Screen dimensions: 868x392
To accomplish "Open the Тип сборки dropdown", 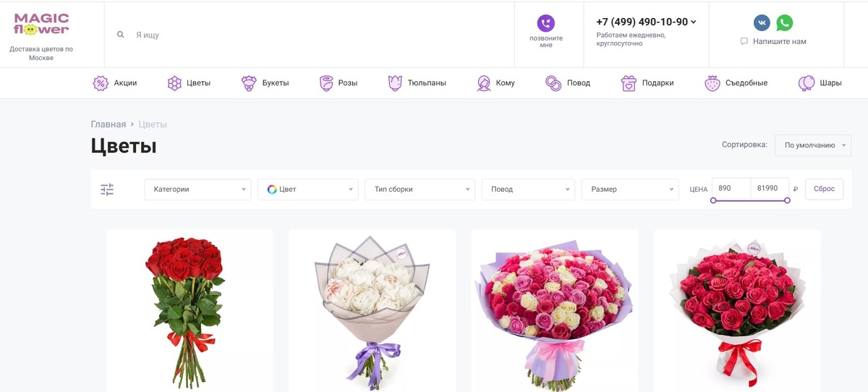I will (x=420, y=189).
